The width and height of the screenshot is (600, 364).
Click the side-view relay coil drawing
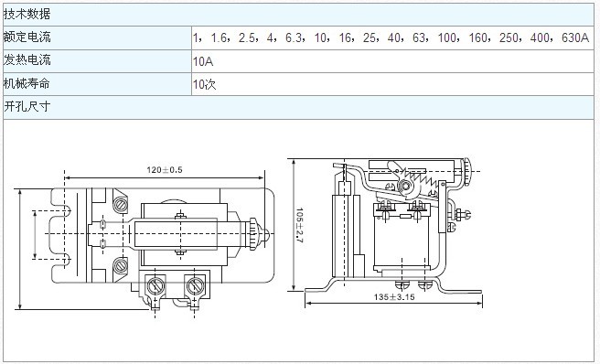tap(402, 237)
